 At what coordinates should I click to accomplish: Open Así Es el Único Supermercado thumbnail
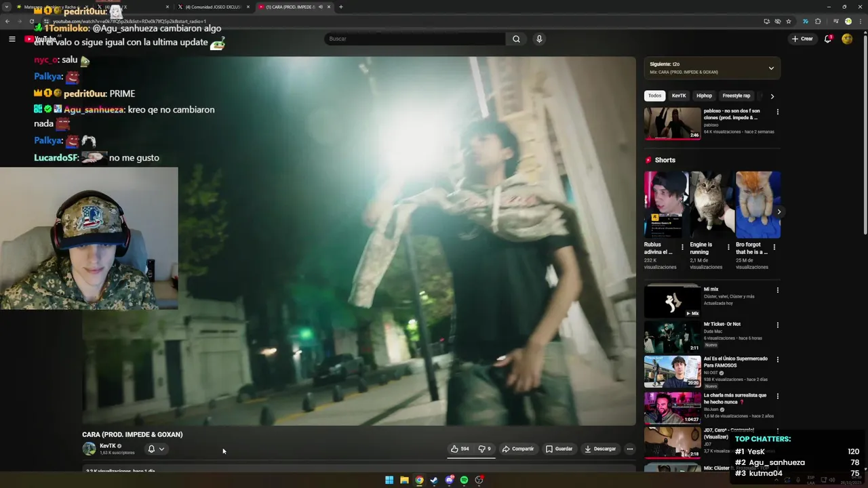point(672,371)
